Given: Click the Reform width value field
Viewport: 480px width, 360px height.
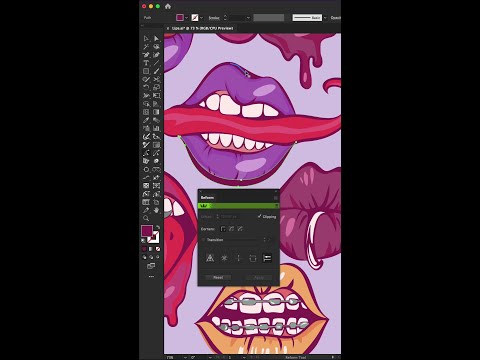Looking at the screenshot, I should pyautogui.click(x=229, y=217).
